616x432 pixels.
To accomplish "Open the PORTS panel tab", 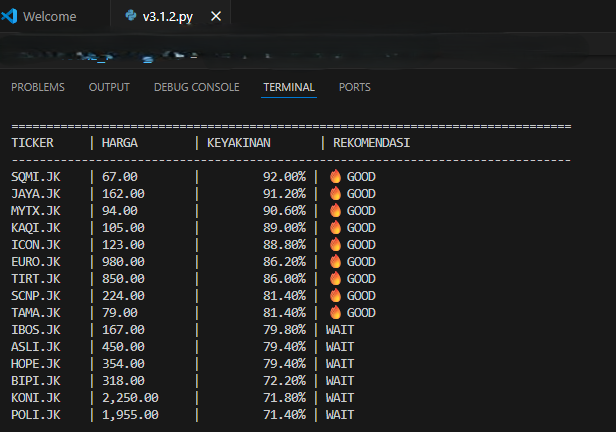I will coord(355,87).
